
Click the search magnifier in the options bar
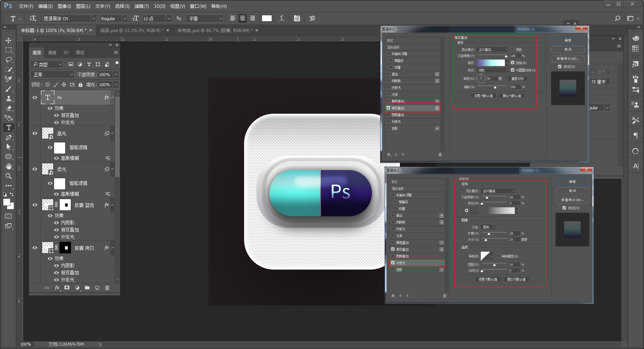tap(618, 18)
